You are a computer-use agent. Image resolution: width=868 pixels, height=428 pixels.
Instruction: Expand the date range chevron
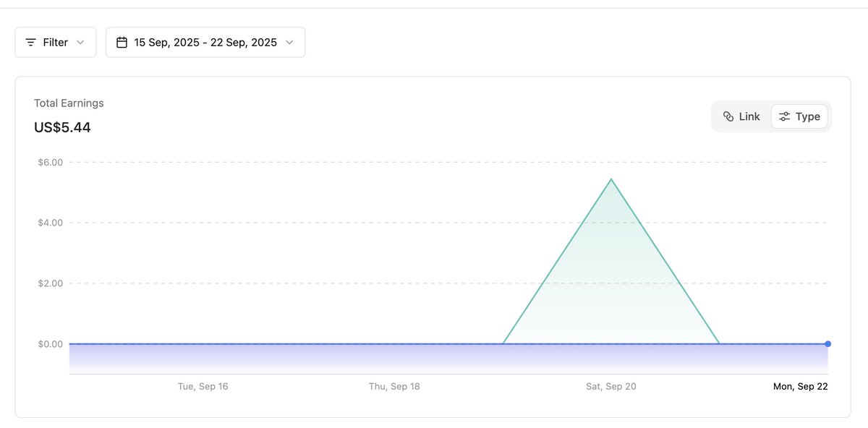click(289, 43)
